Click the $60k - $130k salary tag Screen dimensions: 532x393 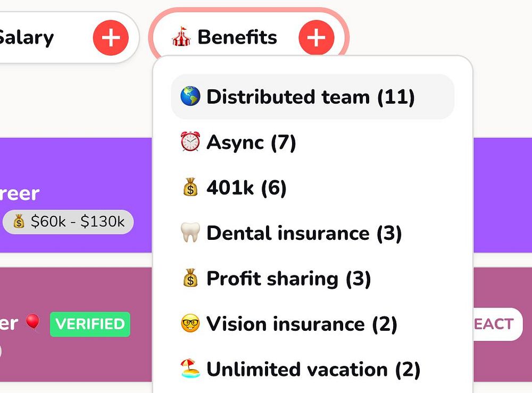(68, 222)
